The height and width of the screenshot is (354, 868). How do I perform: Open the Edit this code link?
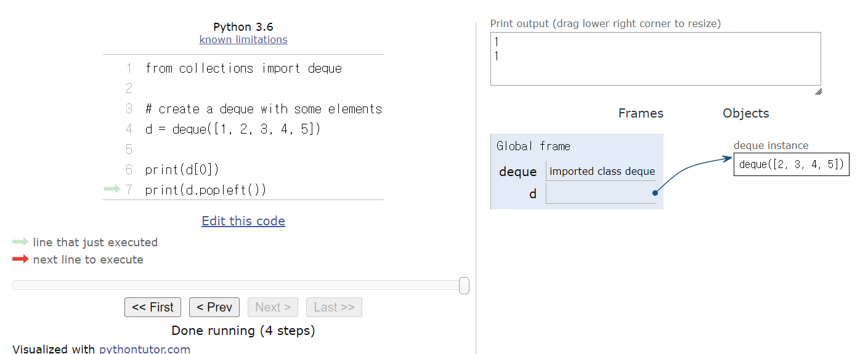pyautogui.click(x=243, y=221)
